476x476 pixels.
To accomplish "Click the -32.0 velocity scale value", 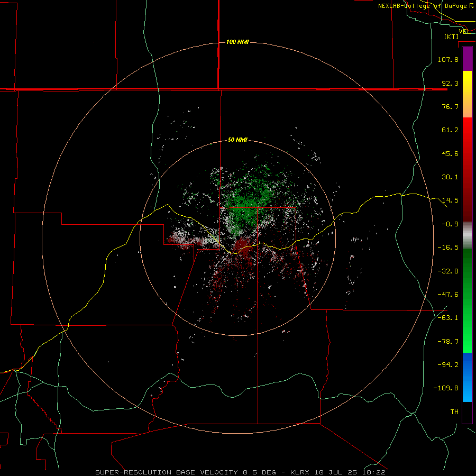I will [448, 271].
